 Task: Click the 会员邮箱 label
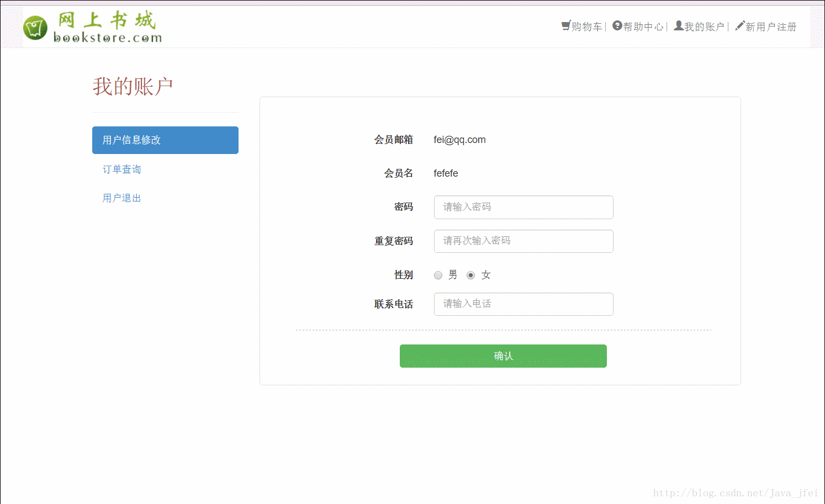pyautogui.click(x=394, y=140)
